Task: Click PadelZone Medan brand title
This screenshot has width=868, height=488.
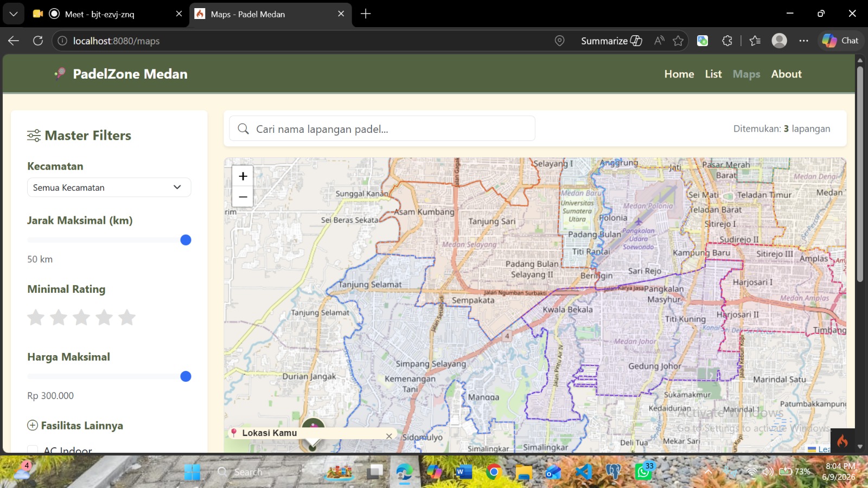Action: (x=130, y=74)
